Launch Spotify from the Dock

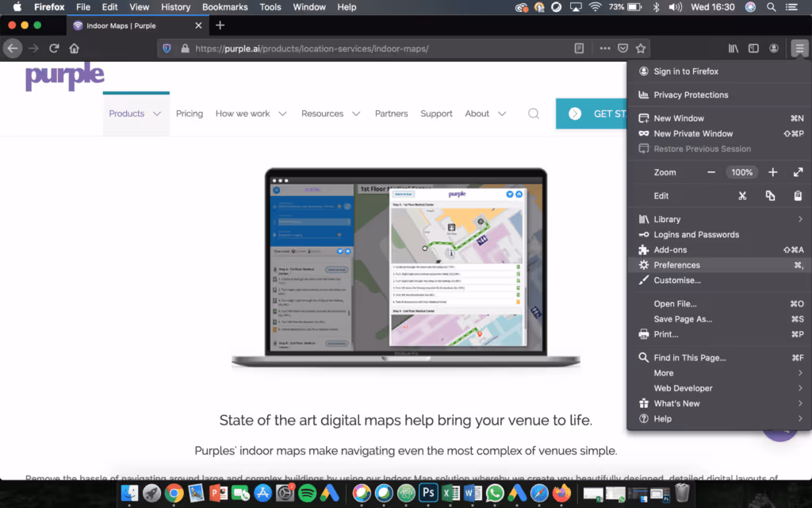307,493
